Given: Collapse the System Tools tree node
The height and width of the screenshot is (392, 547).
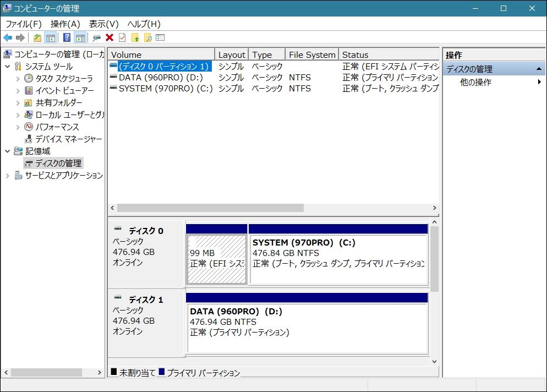Looking at the screenshot, I should point(7,66).
